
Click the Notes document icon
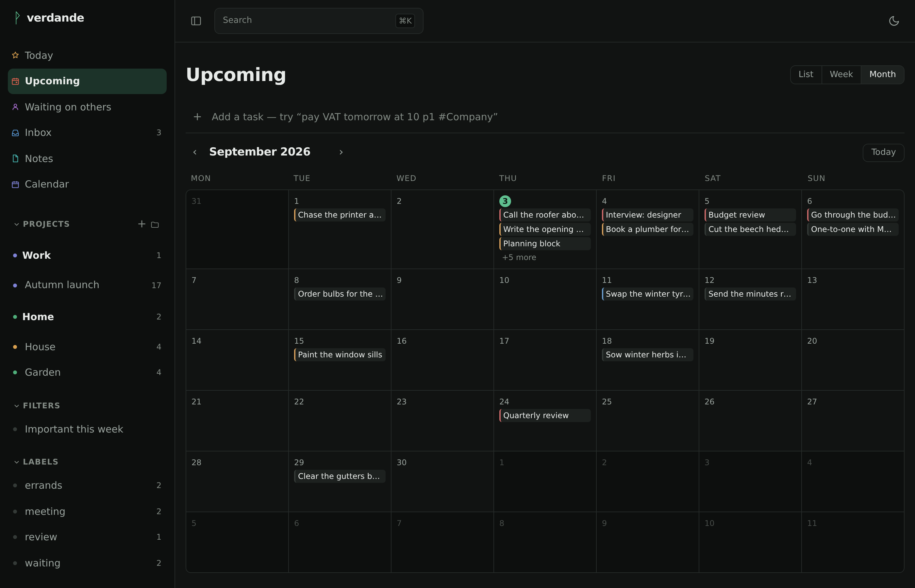pos(15,158)
